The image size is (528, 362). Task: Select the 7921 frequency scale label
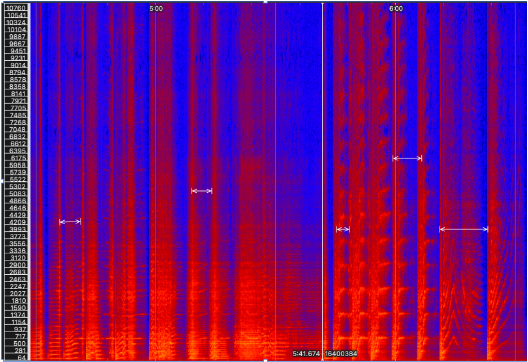coord(16,101)
